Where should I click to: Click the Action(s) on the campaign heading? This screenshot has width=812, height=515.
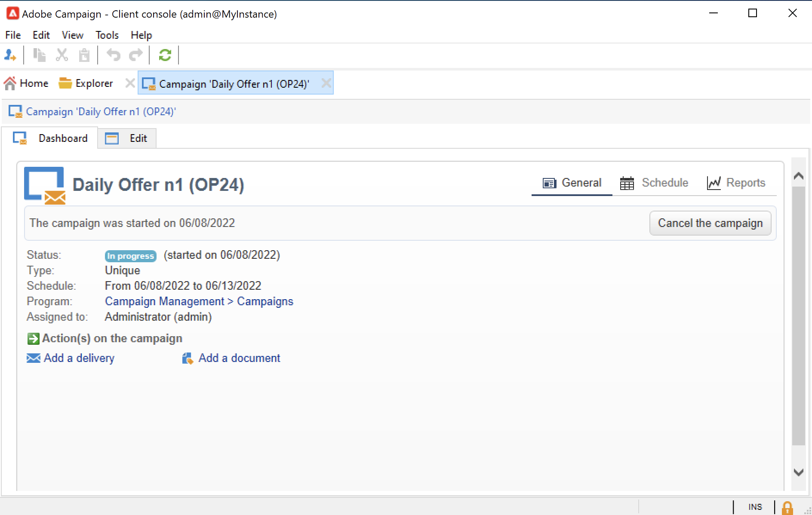(112, 339)
